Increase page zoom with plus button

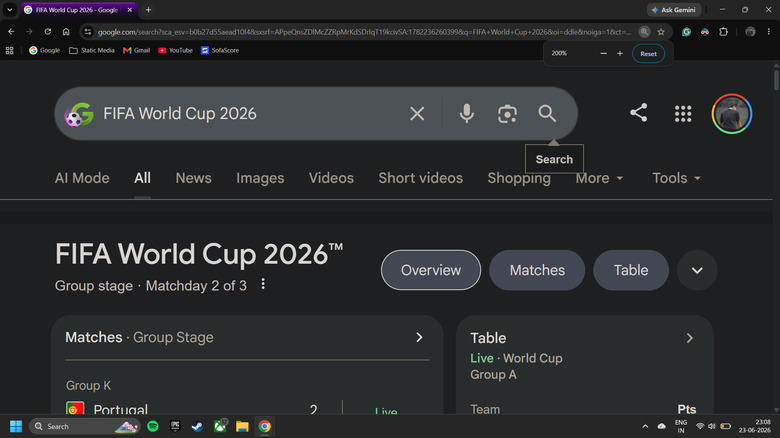click(620, 53)
